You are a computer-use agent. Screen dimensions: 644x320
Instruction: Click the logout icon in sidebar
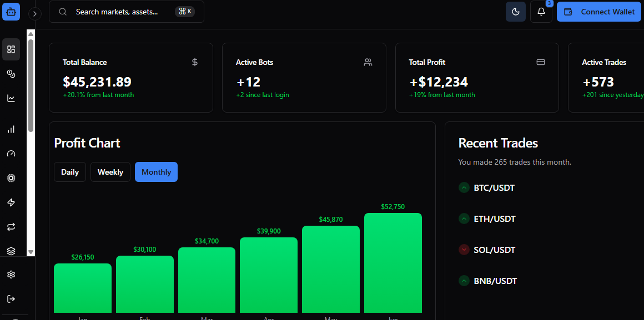[11, 299]
